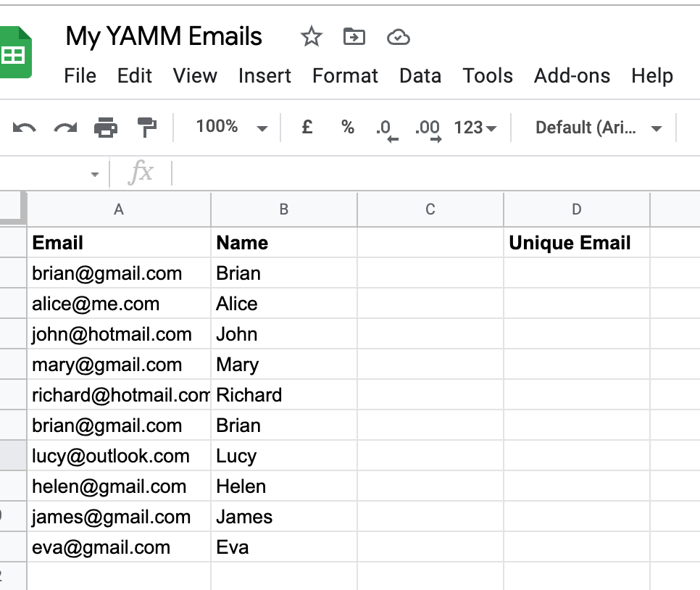Open the Move to folder icon

pos(354,36)
